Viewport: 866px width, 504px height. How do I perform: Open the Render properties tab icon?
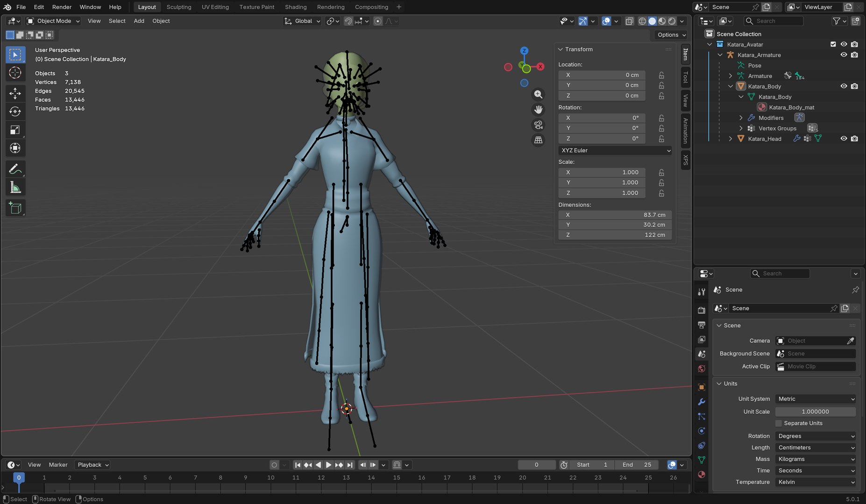click(x=701, y=310)
